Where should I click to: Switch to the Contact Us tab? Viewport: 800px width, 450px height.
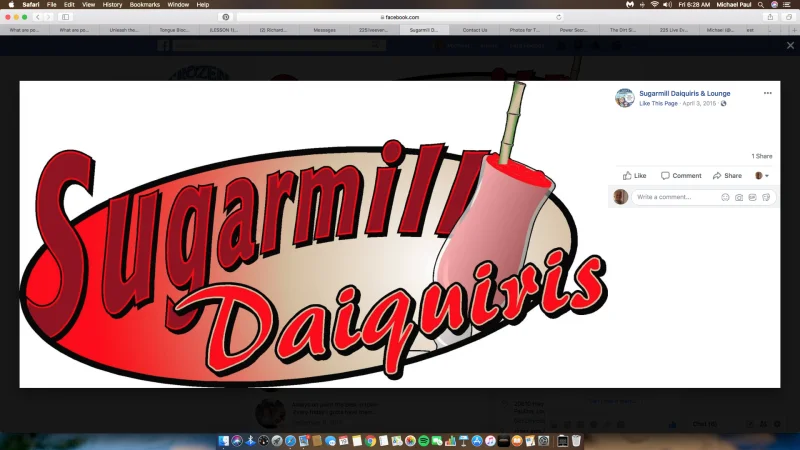(x=475, y=30)
